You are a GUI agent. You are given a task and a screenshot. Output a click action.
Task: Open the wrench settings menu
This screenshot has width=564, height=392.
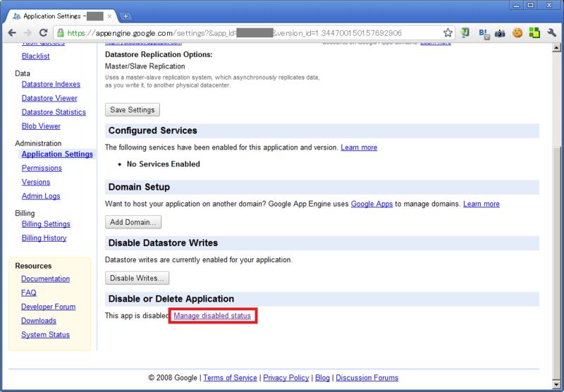point(551,32)
